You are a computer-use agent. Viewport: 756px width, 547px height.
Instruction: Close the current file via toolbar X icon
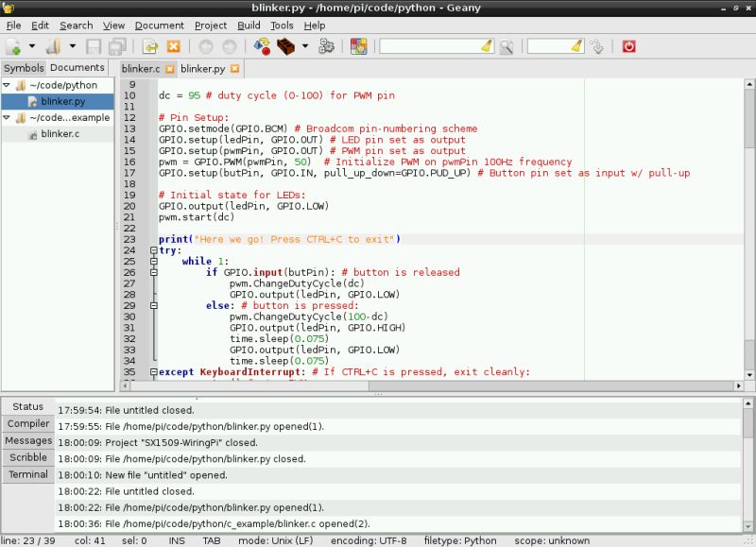pyautogui.click(x=172, y=45)
